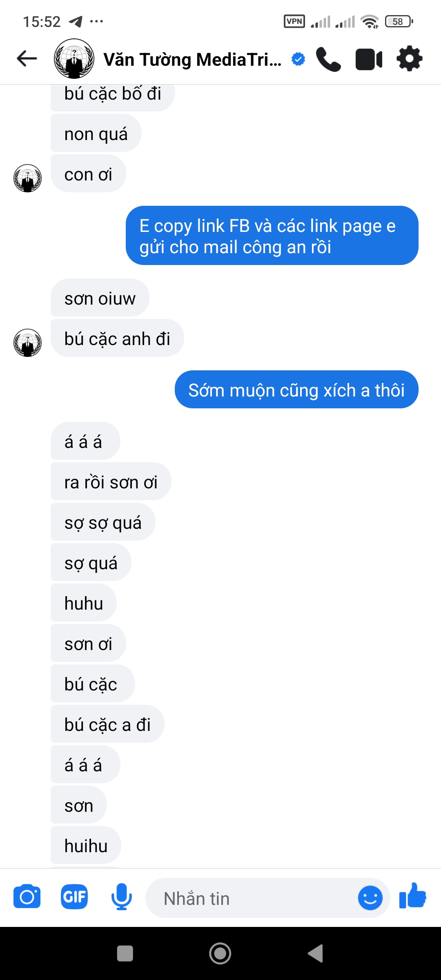
Task: Long-press alternative: tap the 'sợ quá' message bubble
Action: click(91, 563)
